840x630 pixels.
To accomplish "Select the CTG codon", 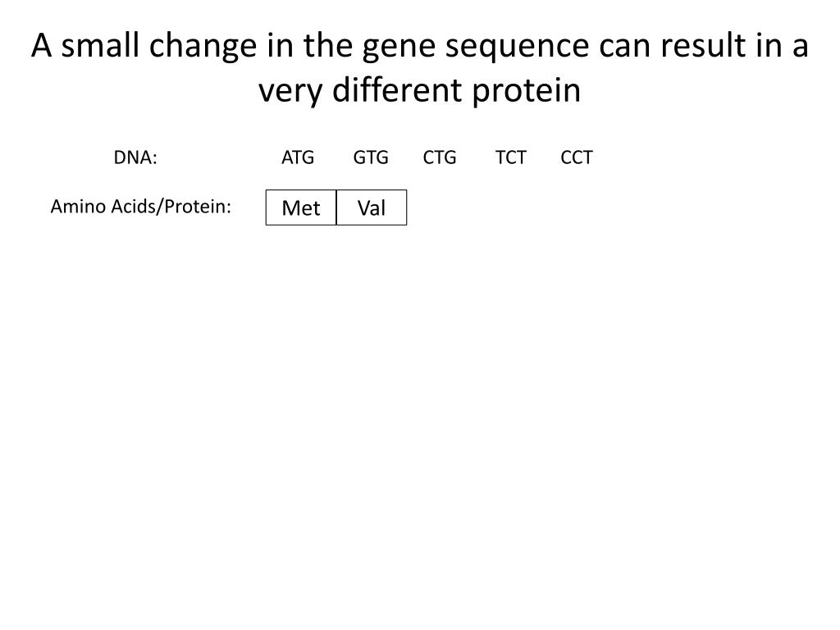I will pos(440,157).
